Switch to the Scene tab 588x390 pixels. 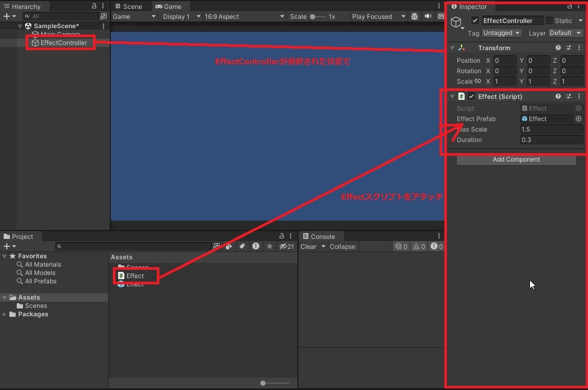pyautogui.click(x=129, y=6)
